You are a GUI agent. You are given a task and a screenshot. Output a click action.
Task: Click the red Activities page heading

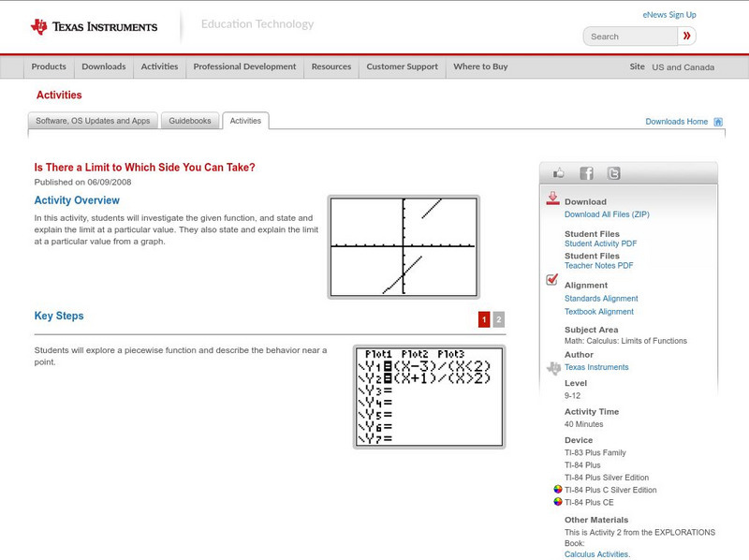pos(59,96)
